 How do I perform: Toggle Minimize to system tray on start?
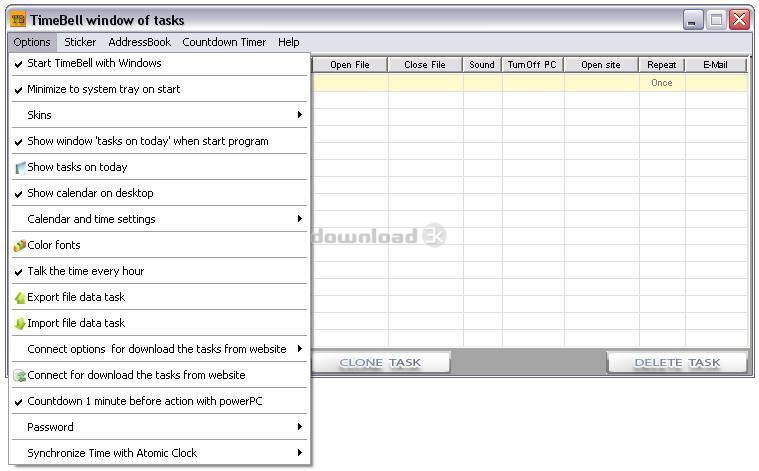coord(159,89)
